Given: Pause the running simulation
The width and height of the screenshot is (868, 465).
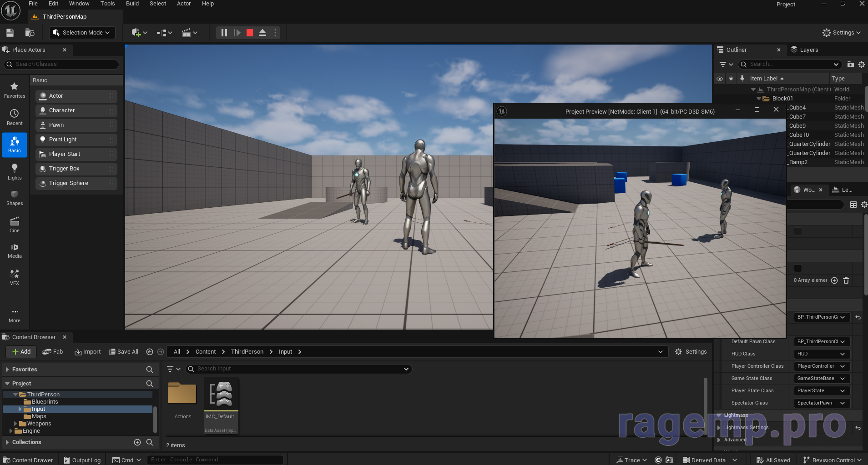Looking at the screenshot, I should point(224,33).
